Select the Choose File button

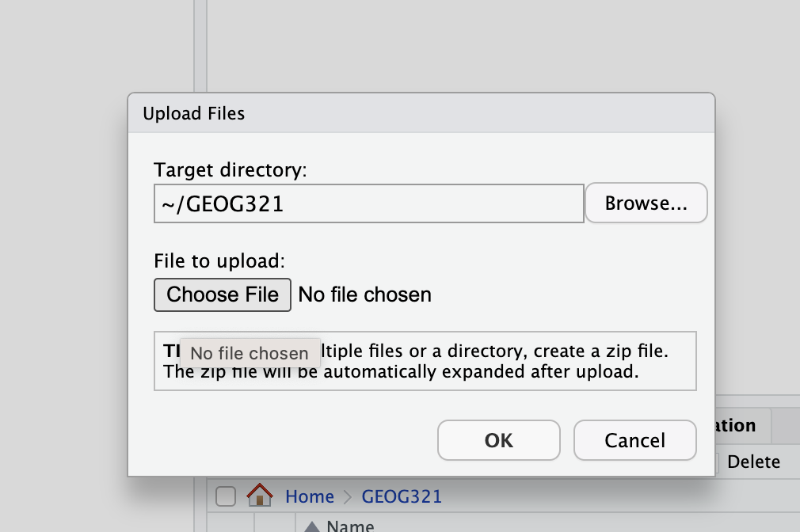(x=222, y=294)
